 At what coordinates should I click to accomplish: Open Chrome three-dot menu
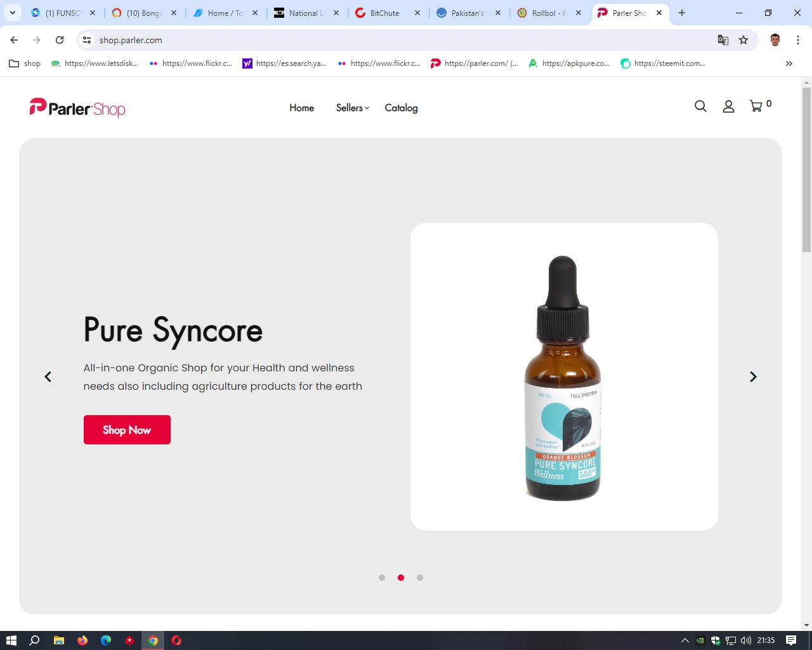coord(798,40)
